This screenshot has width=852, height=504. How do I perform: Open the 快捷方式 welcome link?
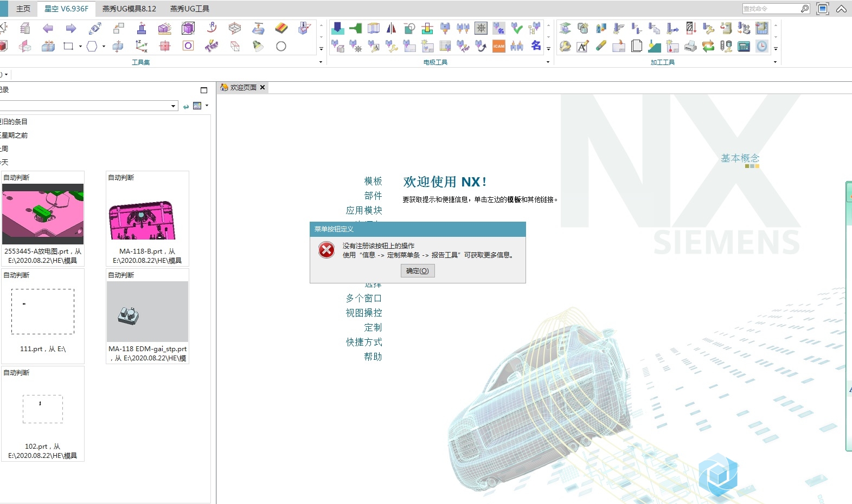pos(364,342)
